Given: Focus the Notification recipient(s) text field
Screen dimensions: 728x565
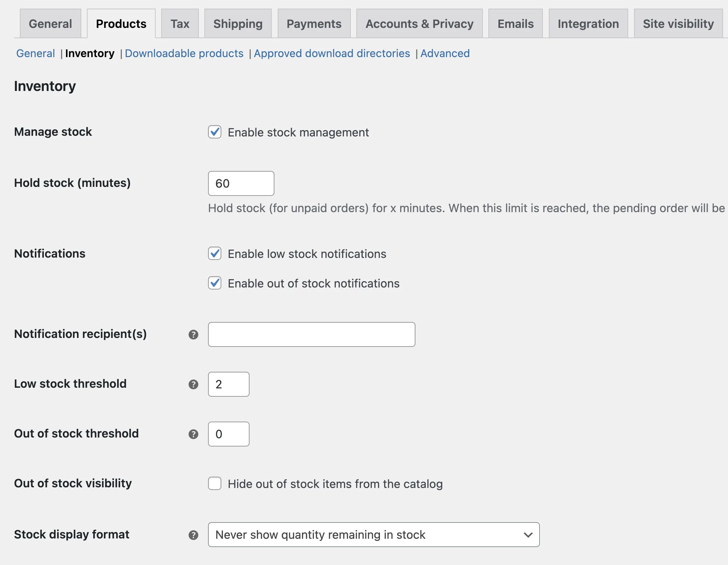Looking at the screenshot, I should coord(312,335).
